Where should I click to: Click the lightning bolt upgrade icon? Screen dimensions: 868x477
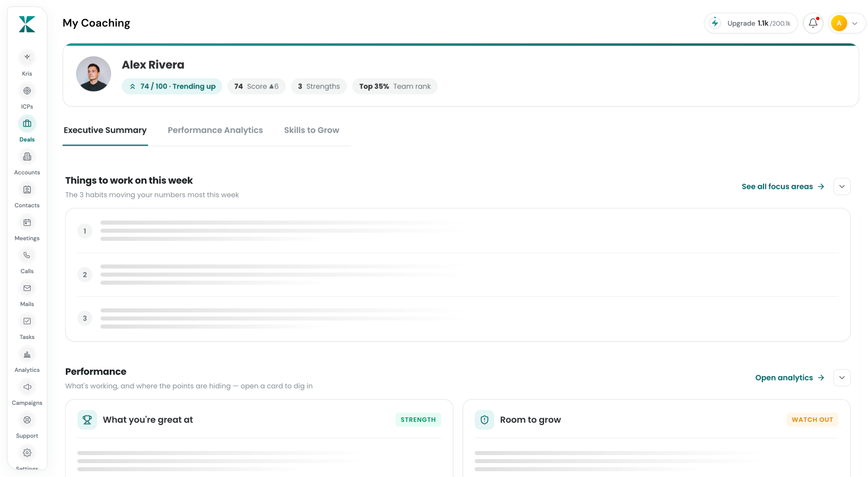pyautogui.click(x=715, y=23)
